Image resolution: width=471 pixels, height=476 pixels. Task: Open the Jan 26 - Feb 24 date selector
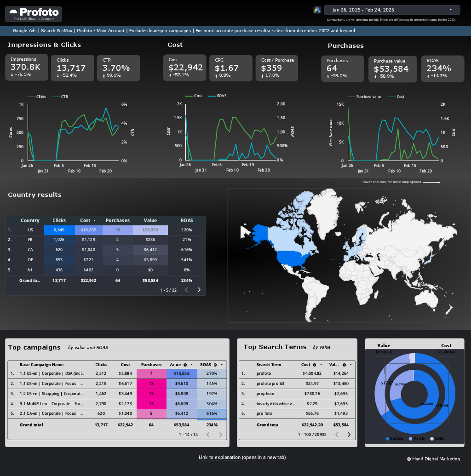[x=391, y=10]
